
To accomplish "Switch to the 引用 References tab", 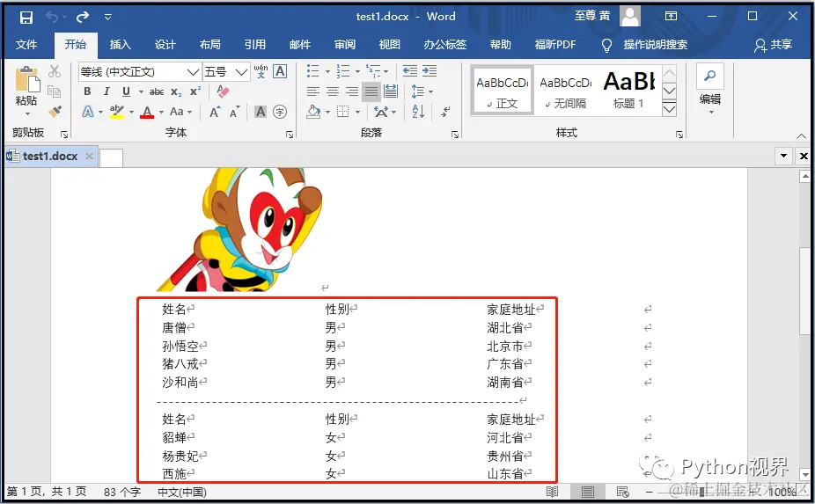I will [x=255, y=45].
